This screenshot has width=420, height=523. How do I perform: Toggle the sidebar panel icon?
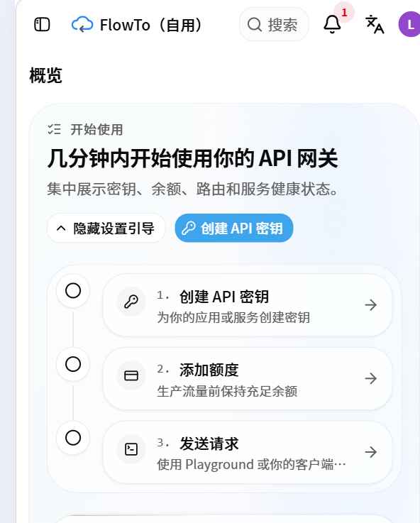[42, 25]
